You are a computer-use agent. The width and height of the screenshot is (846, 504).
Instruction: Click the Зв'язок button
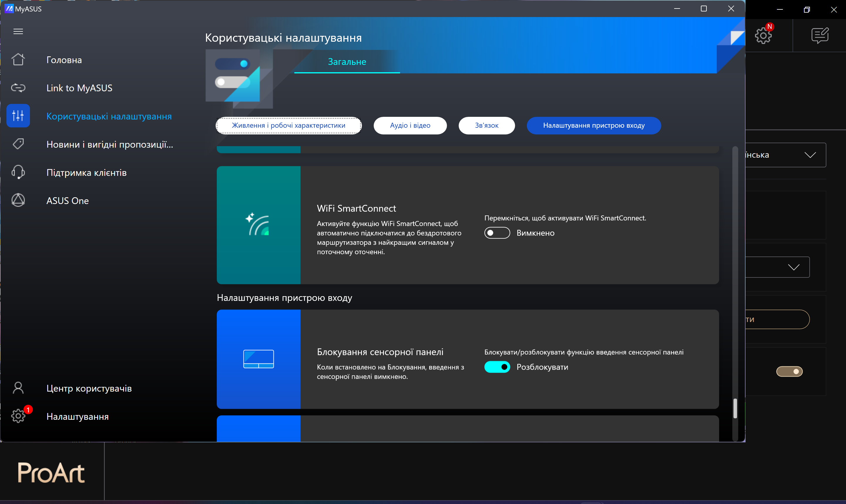click(x=486, y=126)
